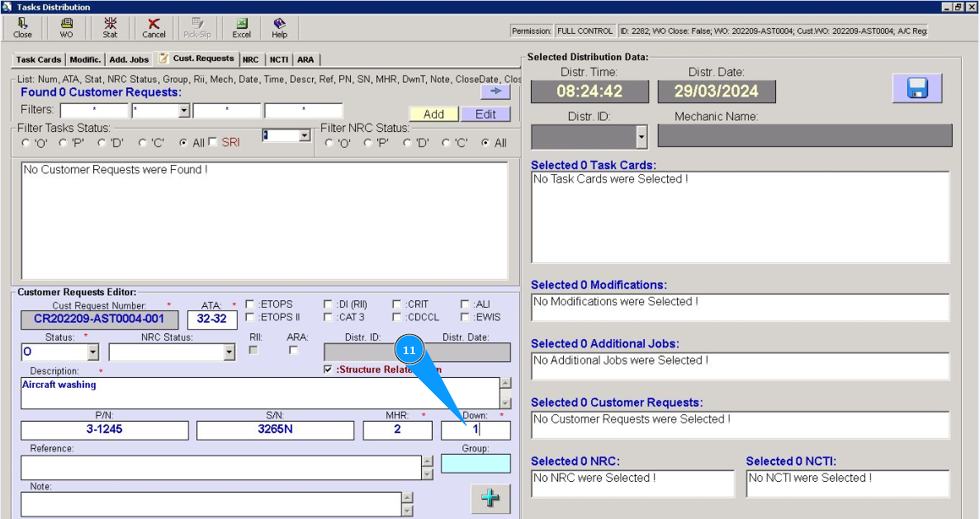980x519 pixels.
Task: Uncheck the Structure Related checkbox
Action: point(329,370)
